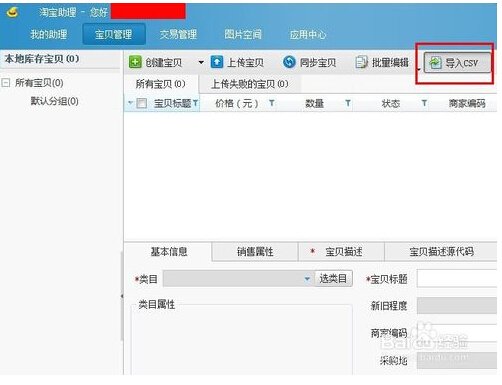Collapse the 所有宝贝(0) tree node
The height and width of the screenshot is (385, 502).
coord(6,82)
